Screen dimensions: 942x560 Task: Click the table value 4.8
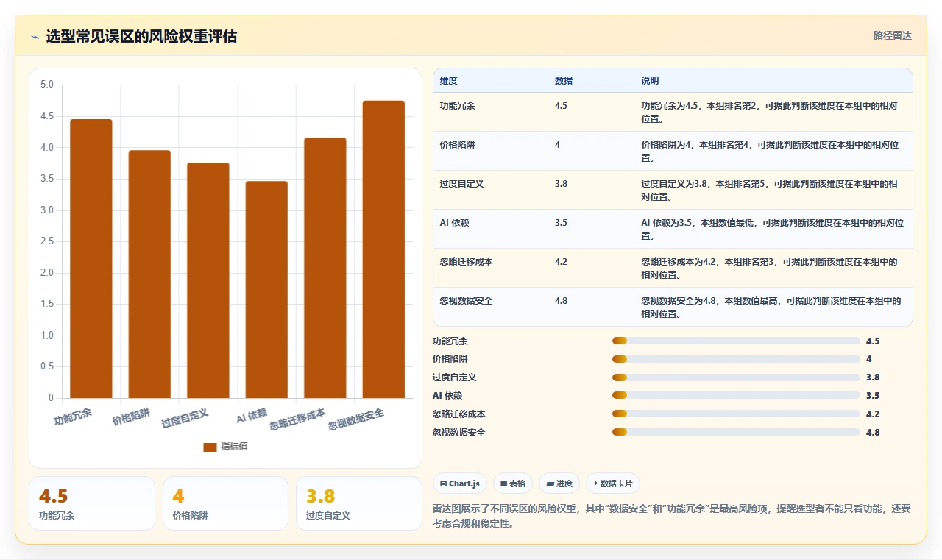pyautogui.click(x=561, y=301)
